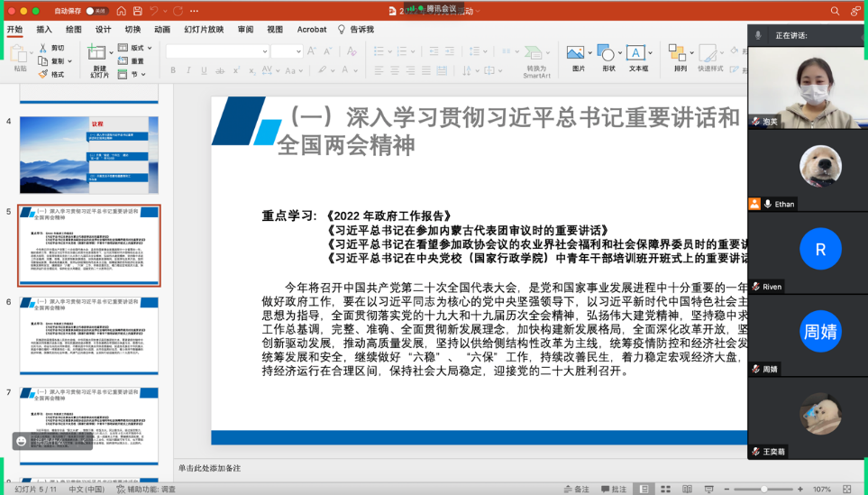Click the search magnifier in title bar

835,11
